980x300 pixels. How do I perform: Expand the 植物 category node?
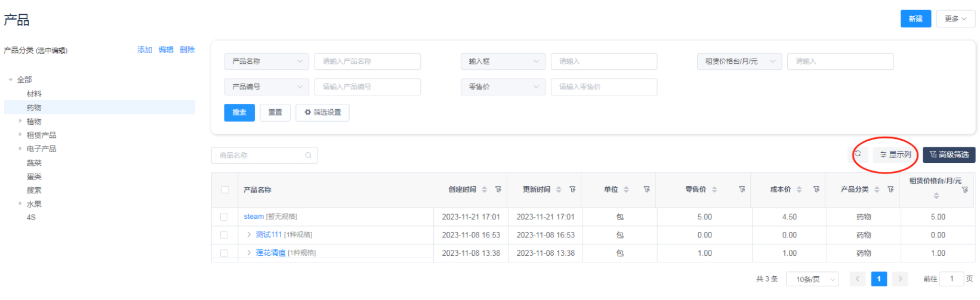click(x=20, y=121)
